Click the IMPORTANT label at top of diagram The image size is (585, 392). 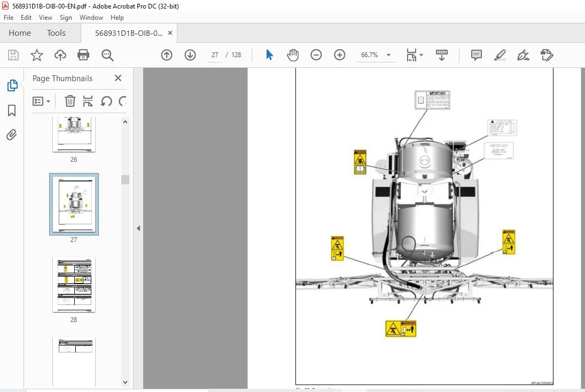(432, 99)
